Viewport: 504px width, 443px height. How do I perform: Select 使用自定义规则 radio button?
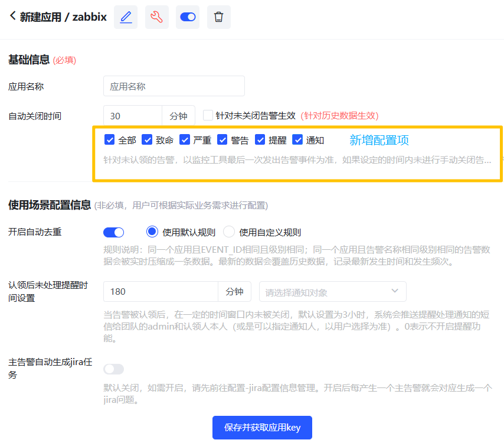click(x=229, y=232)
